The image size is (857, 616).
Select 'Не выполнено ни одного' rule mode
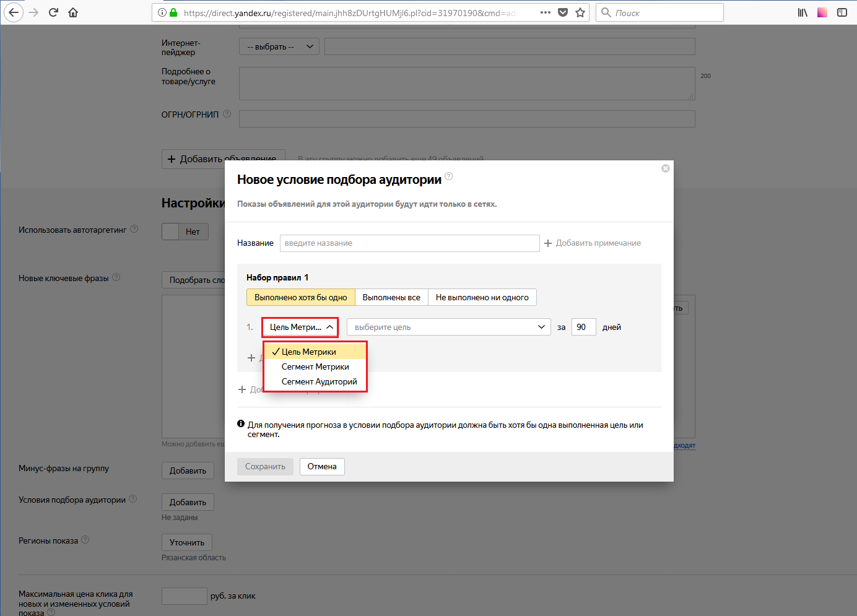point(482,297)
